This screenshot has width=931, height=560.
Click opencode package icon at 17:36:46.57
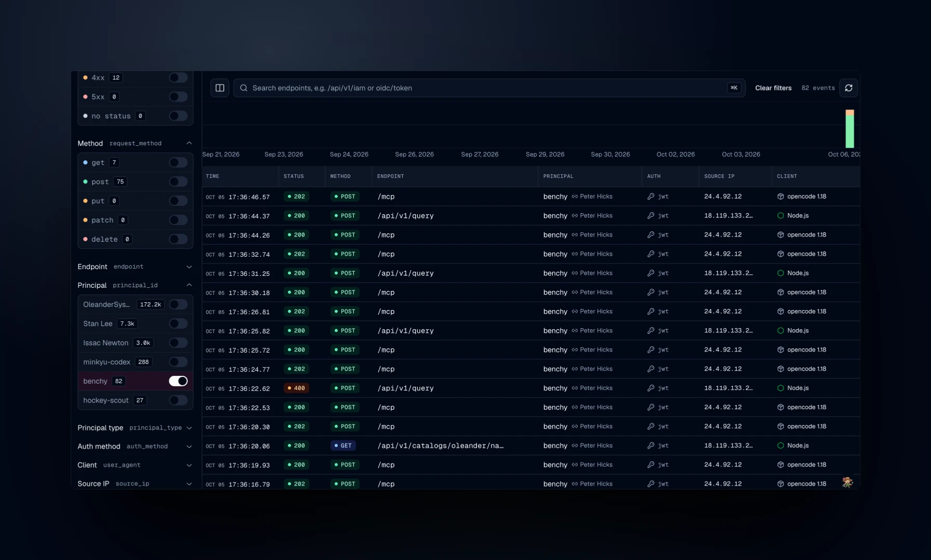tap(781, 197)
